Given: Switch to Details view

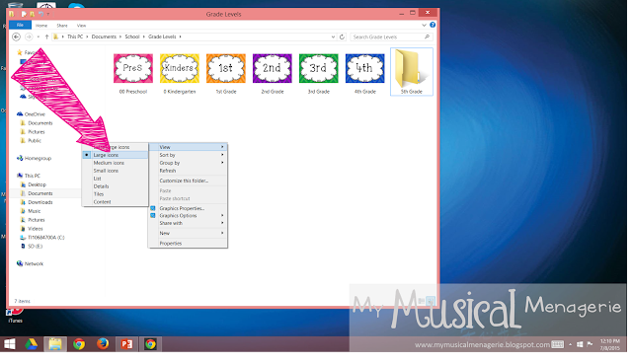Looking at the screenshot, I should point(115,186).
